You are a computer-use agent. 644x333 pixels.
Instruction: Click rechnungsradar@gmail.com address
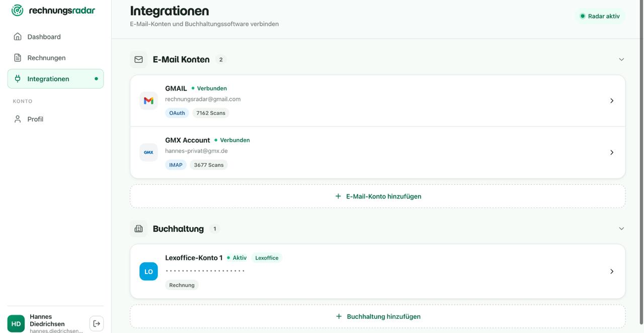point(203,99)
